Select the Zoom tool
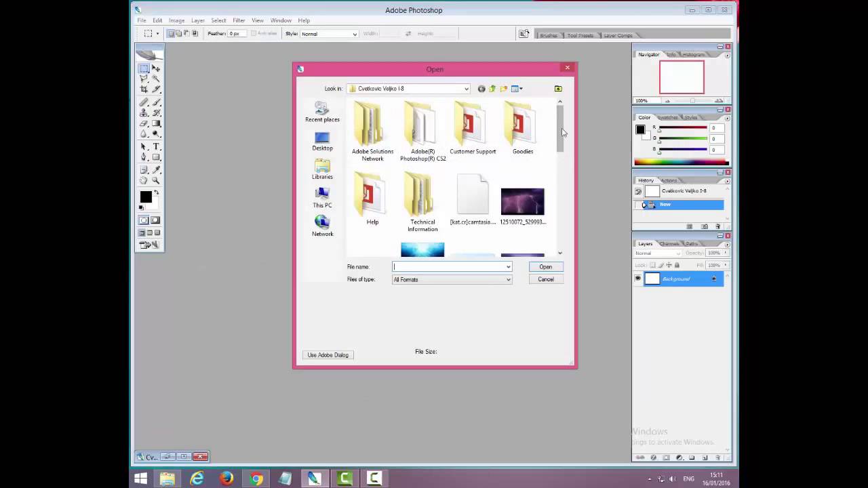The width and height of the screenshot is (868, 488). (x=156, y=181)
